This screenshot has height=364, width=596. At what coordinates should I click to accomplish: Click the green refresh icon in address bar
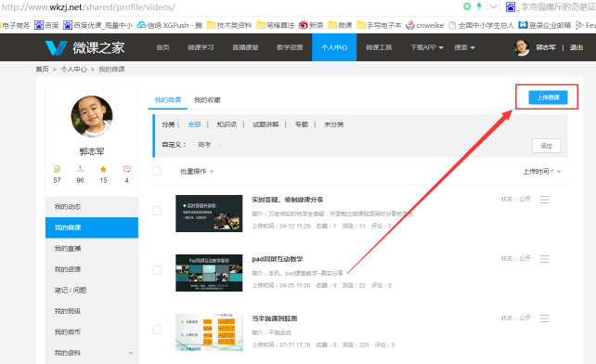click(467, 6)
